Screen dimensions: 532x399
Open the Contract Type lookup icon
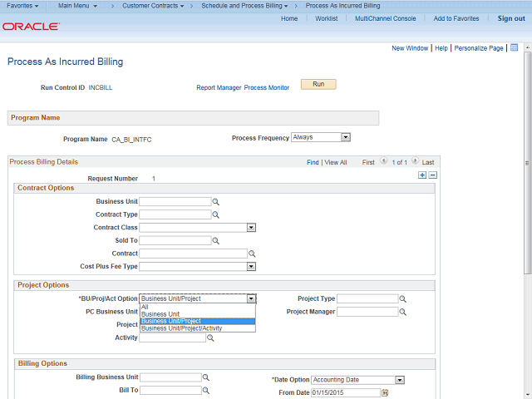tap(215, 214)
